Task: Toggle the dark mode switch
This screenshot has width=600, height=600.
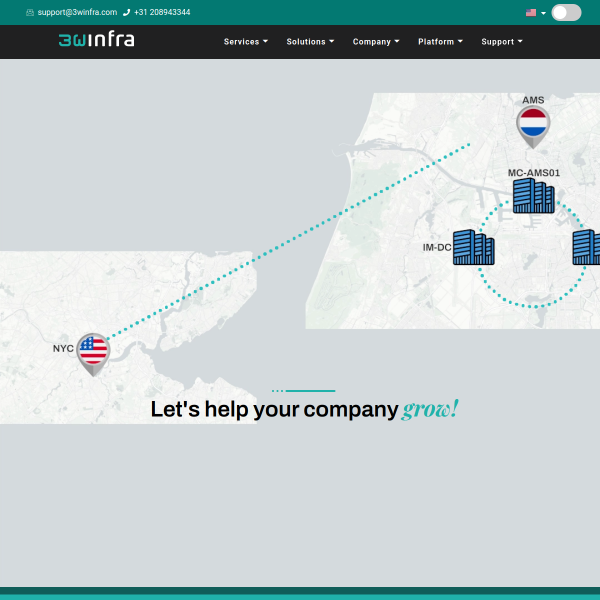Action: [566, 13]
